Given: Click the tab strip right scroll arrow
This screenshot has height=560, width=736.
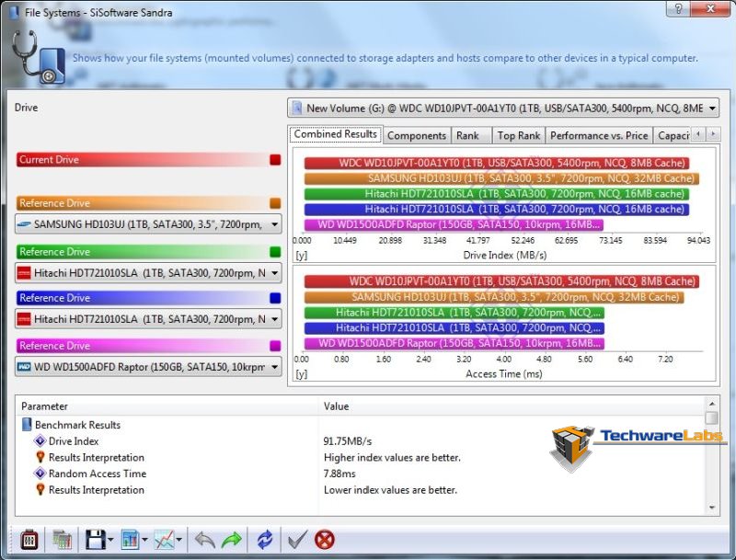Looking at the screenshot, I should [714, 134].
